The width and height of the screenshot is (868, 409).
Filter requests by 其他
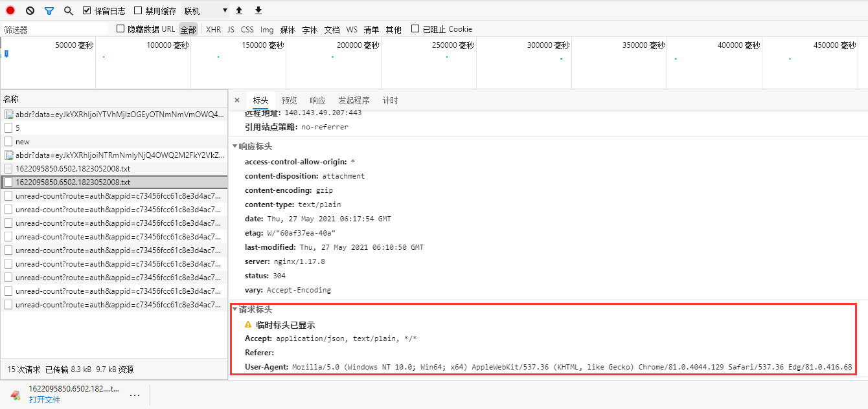tap(393, 30)
